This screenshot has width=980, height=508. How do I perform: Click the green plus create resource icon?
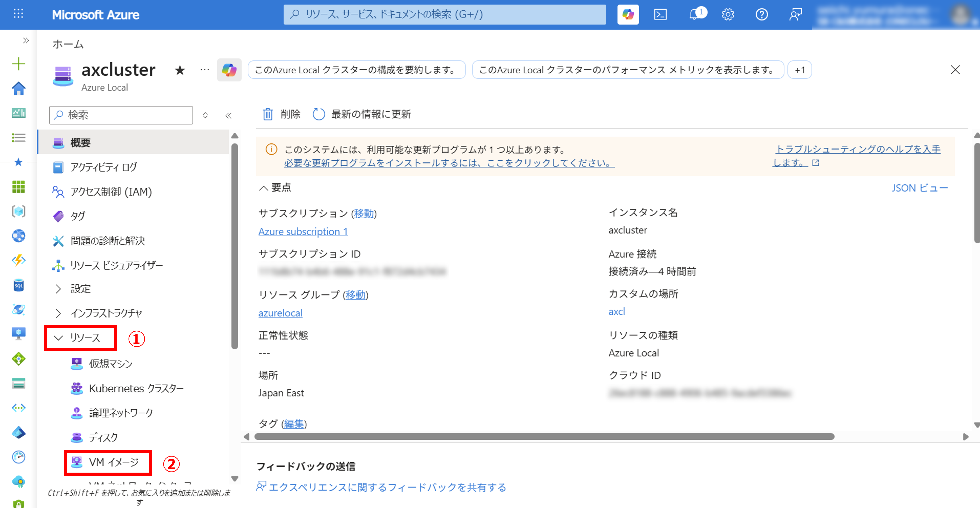pos(18,63)
